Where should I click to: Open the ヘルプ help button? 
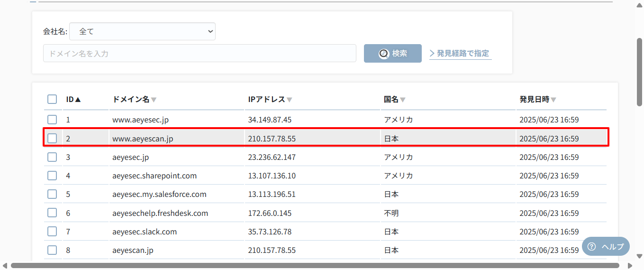pos(606,246)
